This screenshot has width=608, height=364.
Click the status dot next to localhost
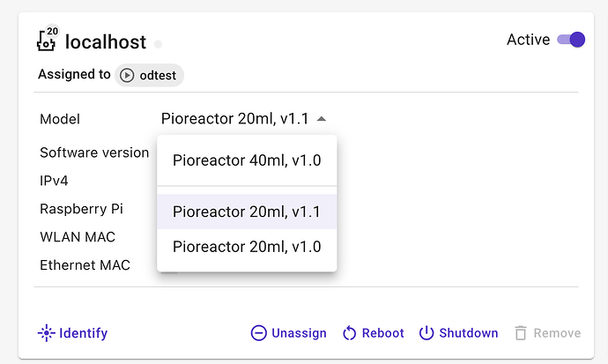coord(158,44)
